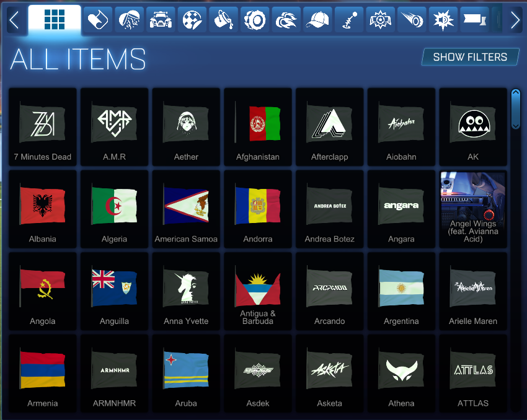Select the Asdek flag
Viewport: 527px width, 420px height.
click(x=258, y=374)
